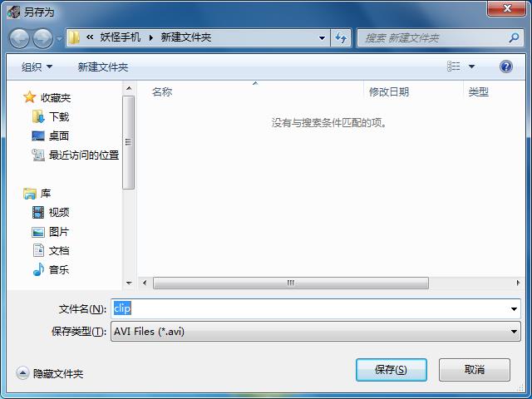532x399 pixels.
Task: Expand the 组织 menu
Action: (x=37, y=66)
